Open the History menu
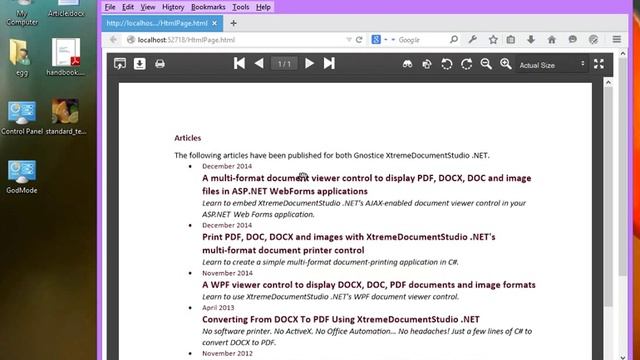Viewport: 640px width, 360px height. 173,7
